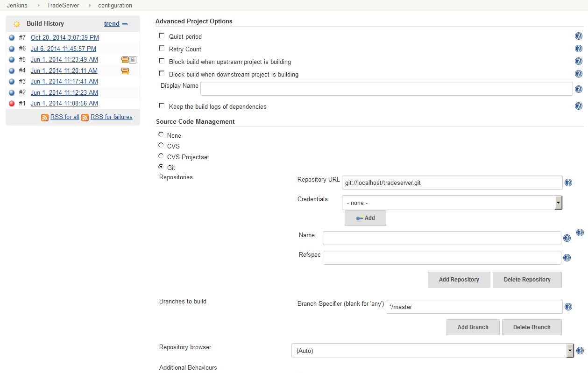Viewport: 588px width, 373px height.
Task: Click the red failed ball of build #1
Action: coord(12,104)
